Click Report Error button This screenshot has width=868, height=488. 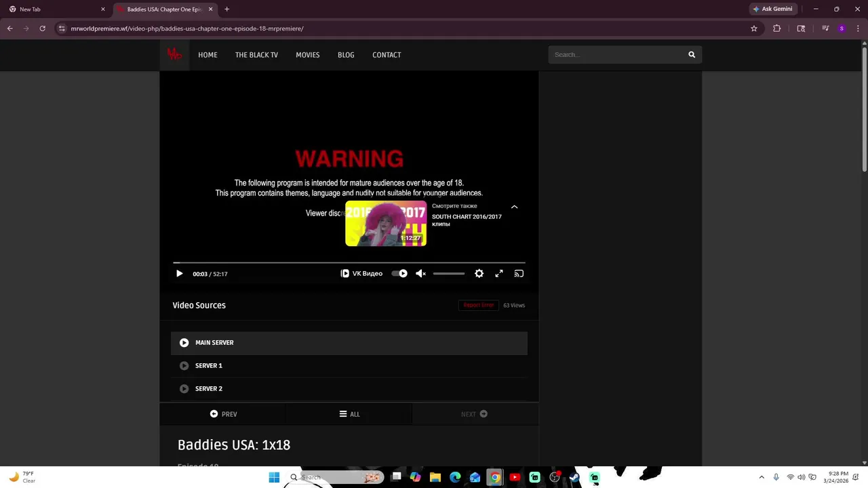(x=479, y=305)
